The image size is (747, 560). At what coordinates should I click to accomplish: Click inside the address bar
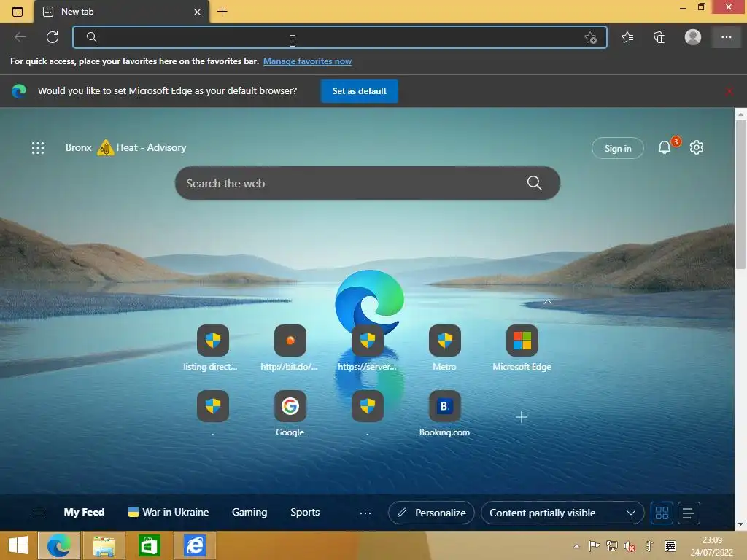pyautogui.click(x=340, y=37)
